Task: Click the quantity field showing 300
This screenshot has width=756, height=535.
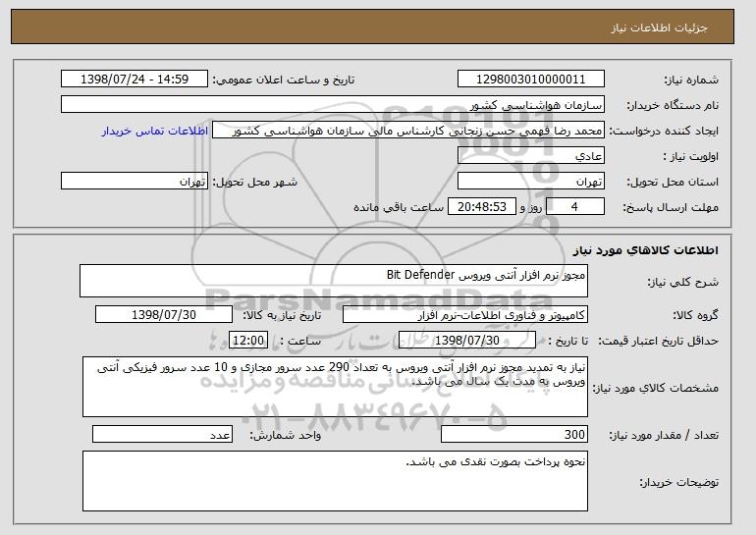Action: 514,434
